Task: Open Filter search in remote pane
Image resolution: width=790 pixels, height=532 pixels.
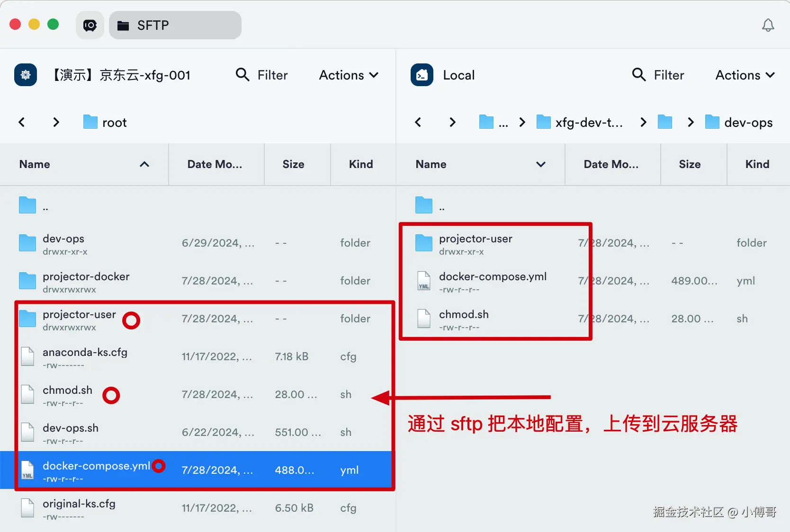Action: tap(262, 75)
